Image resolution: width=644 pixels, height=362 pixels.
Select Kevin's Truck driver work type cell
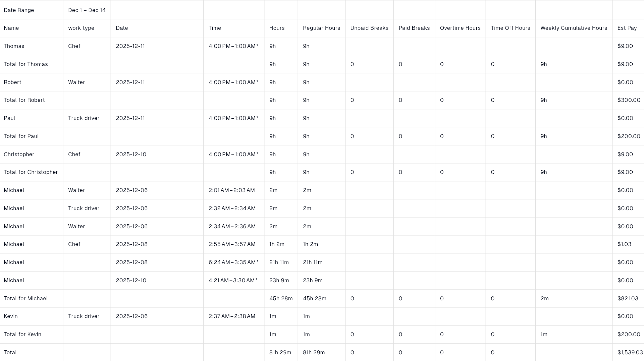pyautogui.click(x=84, y=316)
